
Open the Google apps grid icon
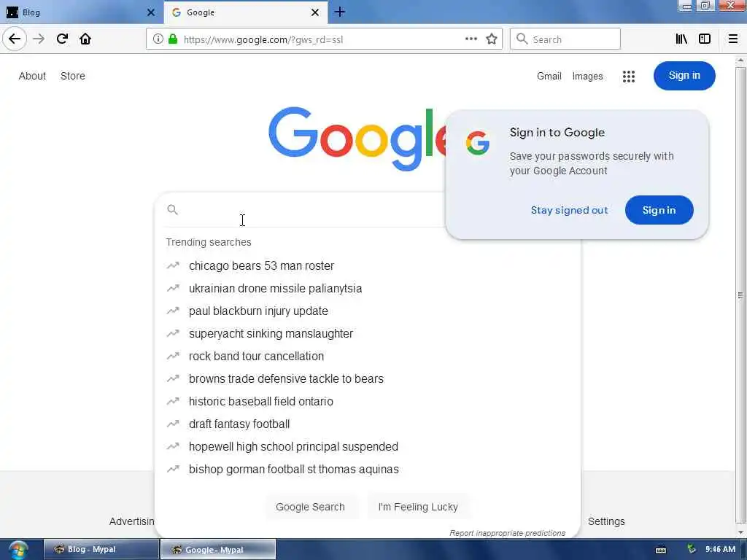628,76
